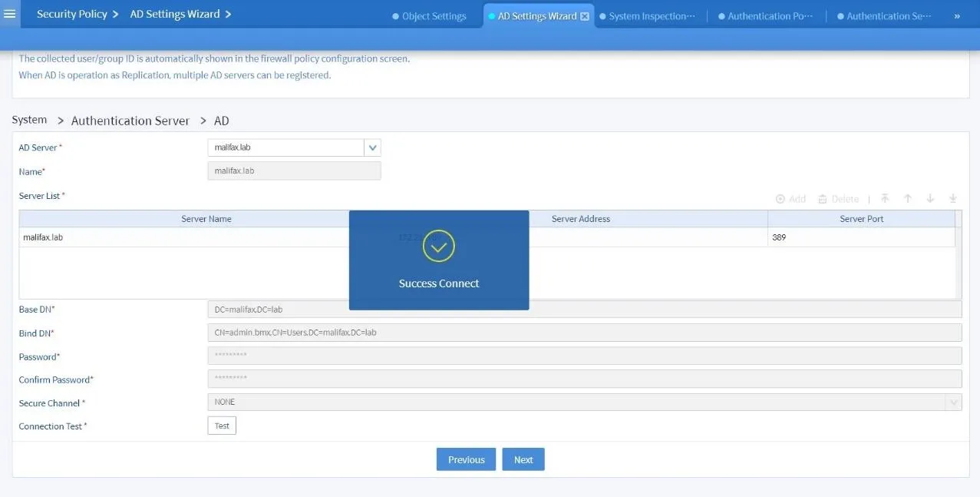
Task: Click the move-down arrow icon
Action: pos(930,198)
